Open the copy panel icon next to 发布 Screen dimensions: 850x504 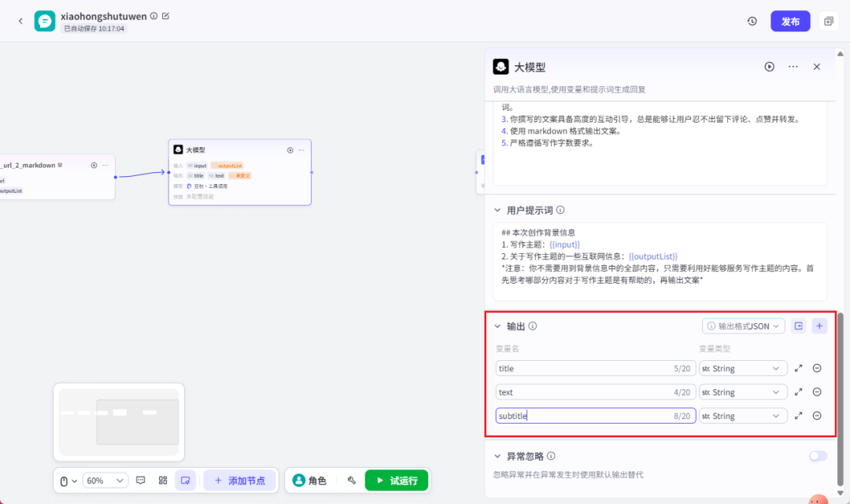click(828, 21)
